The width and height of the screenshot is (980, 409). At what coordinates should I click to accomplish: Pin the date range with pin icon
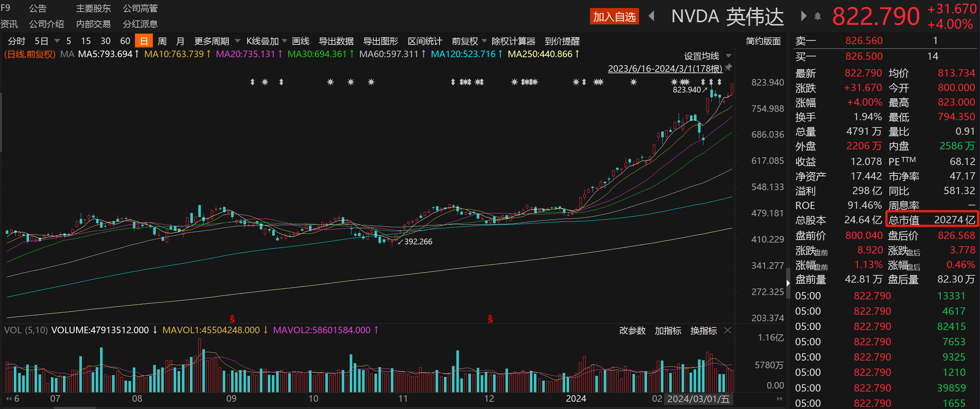pyautogui.click(x=729, y=67)
